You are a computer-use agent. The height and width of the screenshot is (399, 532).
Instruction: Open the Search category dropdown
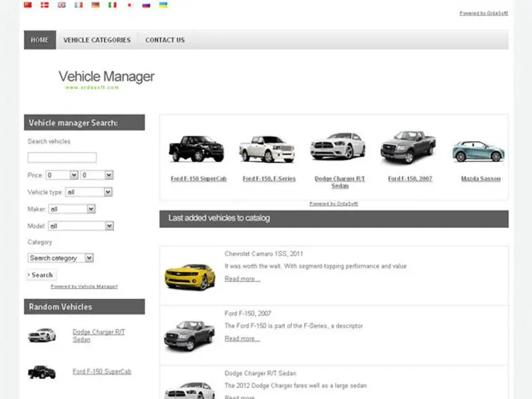click(x=61, y=258)
